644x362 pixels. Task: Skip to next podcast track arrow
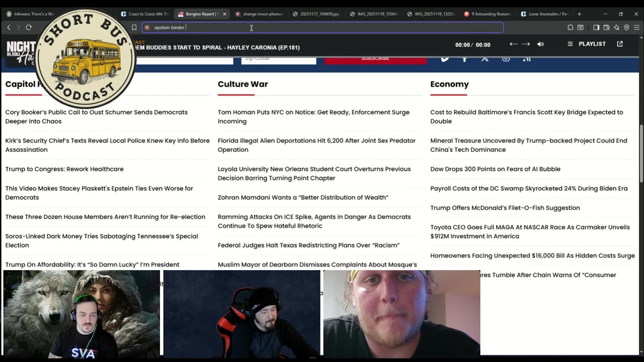[x=526, y=44]
